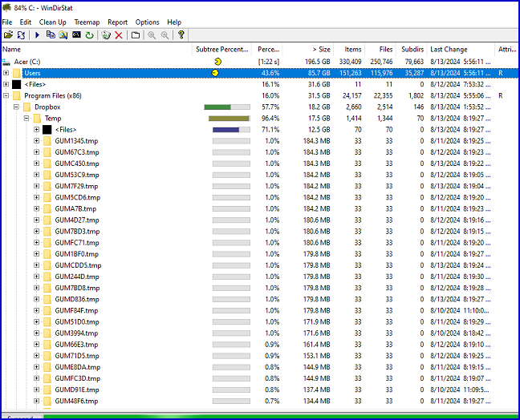Image resolution: width=520 pixels, height=420 pixels.
Task: Open the Treemap menu
Action: pos(87,22)
